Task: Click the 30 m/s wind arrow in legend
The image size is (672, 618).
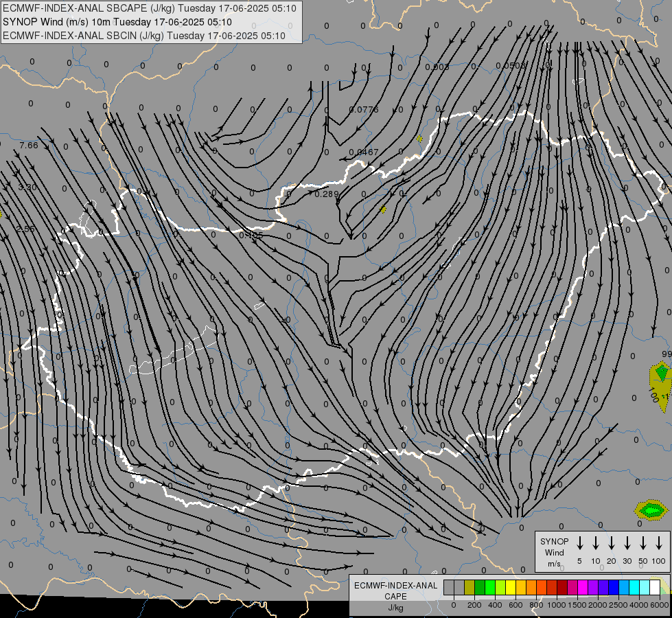Action: coord(627,543)
